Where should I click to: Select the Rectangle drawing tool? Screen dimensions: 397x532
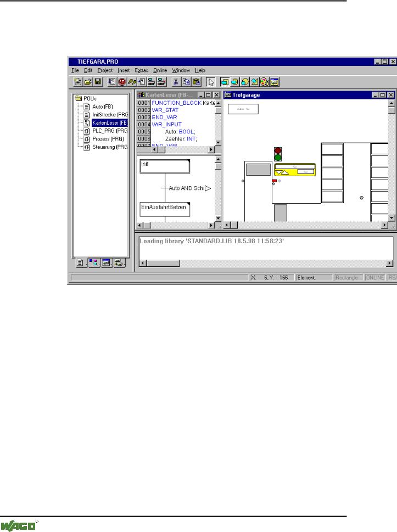tap(225, 82)
